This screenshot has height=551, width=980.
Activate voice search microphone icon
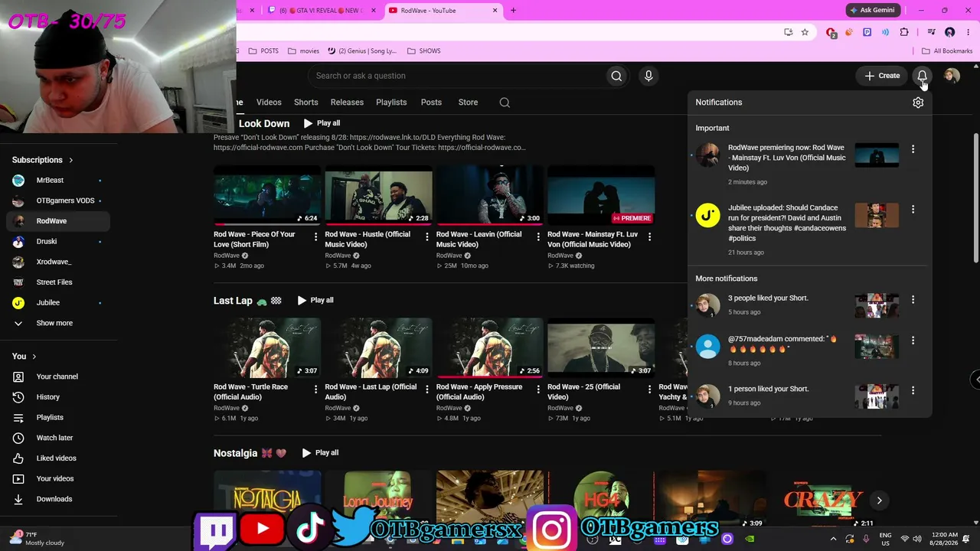648,76
